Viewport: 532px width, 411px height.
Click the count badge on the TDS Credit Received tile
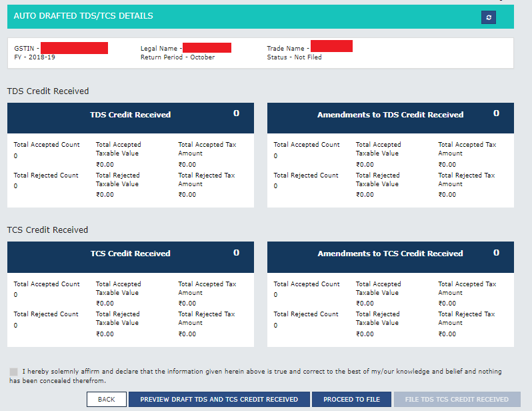tap(236, 113)
